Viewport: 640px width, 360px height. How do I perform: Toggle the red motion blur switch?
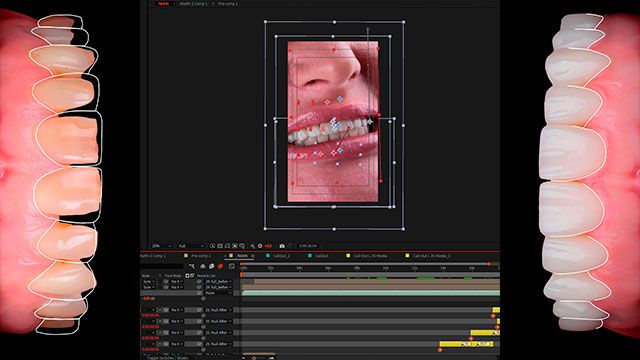[220, 266]
